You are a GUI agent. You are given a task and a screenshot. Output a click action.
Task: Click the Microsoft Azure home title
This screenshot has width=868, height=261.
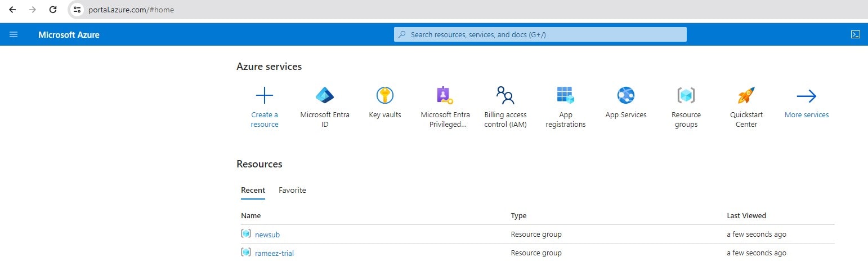click(x=69, y=34)
